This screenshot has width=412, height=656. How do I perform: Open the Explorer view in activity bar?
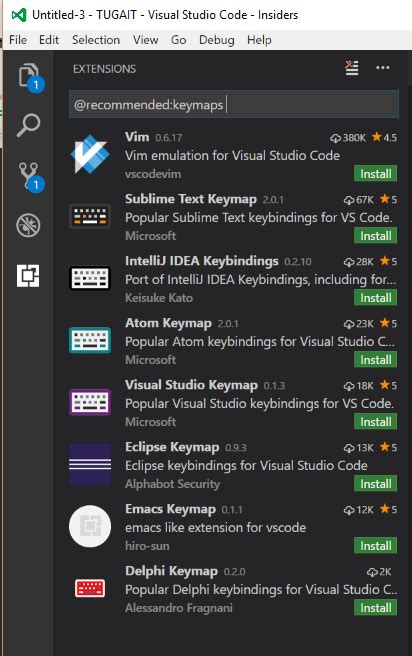click(29, 75)
